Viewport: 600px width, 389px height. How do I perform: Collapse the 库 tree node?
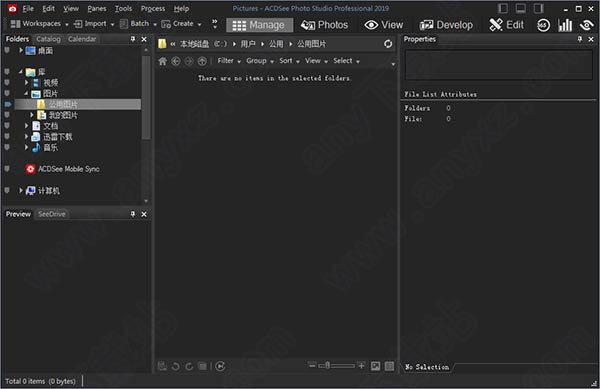pos(21,72)
